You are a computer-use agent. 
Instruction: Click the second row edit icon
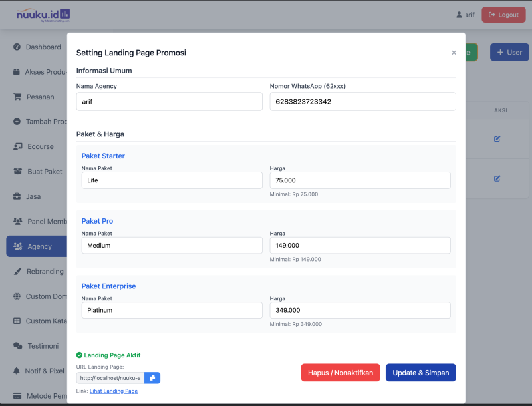coord(497,178)
